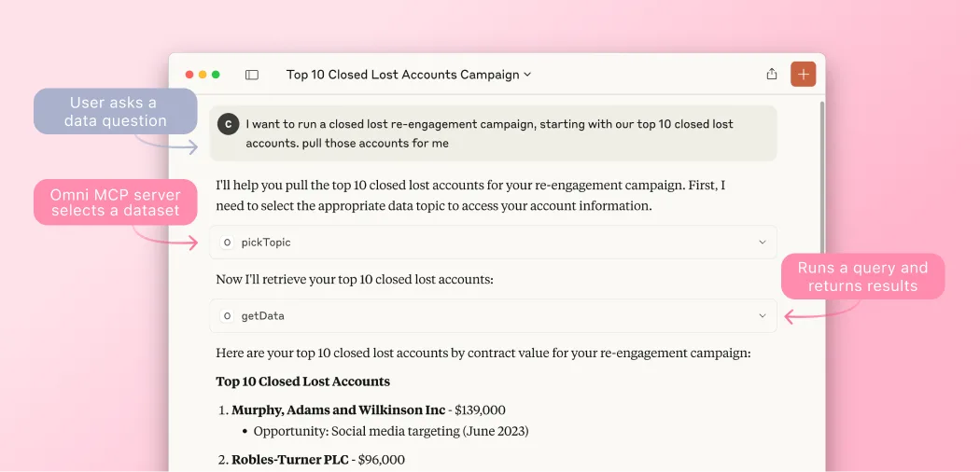The height and width of the screenshot is (472, 980).
Task: Expand the pickTopic tool call chevron
Action: click(762, 243)
